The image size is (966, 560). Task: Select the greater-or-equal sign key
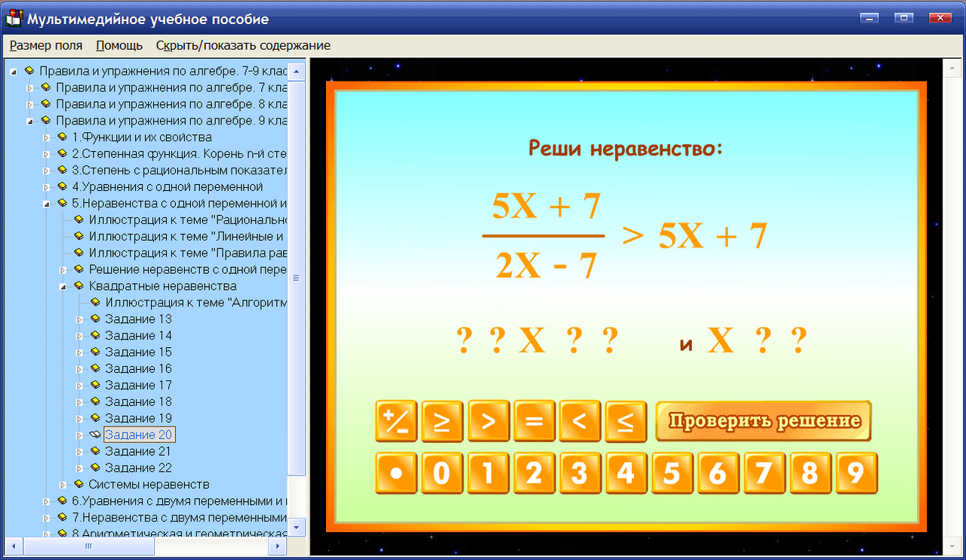point(442,421)
